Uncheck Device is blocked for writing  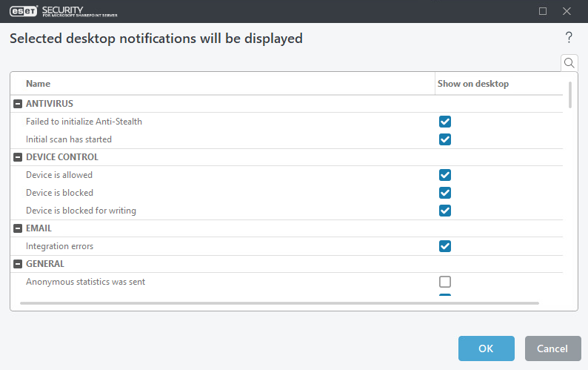click(445, 211)
